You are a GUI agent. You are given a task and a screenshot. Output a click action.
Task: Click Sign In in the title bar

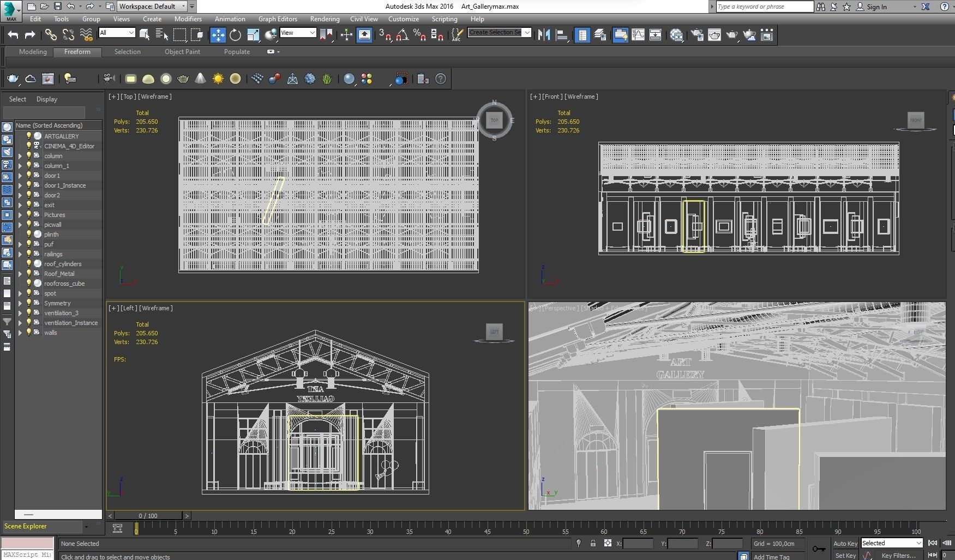point(876,7)
